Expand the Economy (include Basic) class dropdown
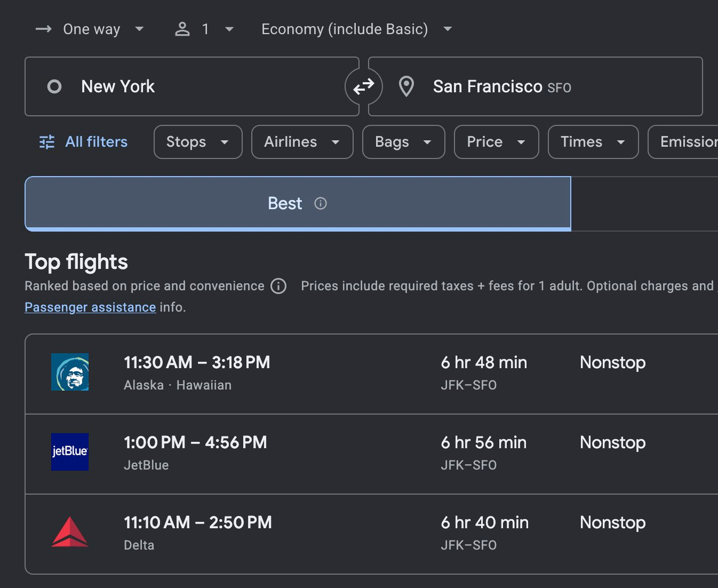Viewport: 718px width, 588px height. pos(356,29)
